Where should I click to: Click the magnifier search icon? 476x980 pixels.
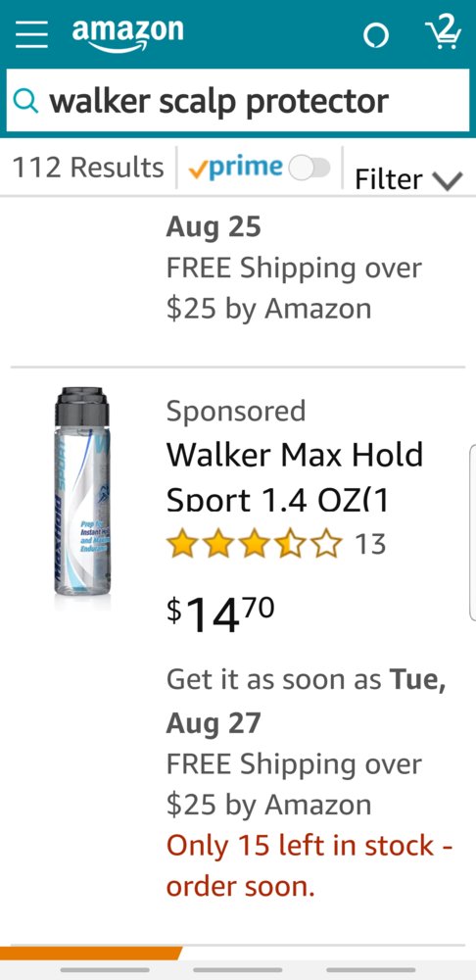[x=25, y=100]
